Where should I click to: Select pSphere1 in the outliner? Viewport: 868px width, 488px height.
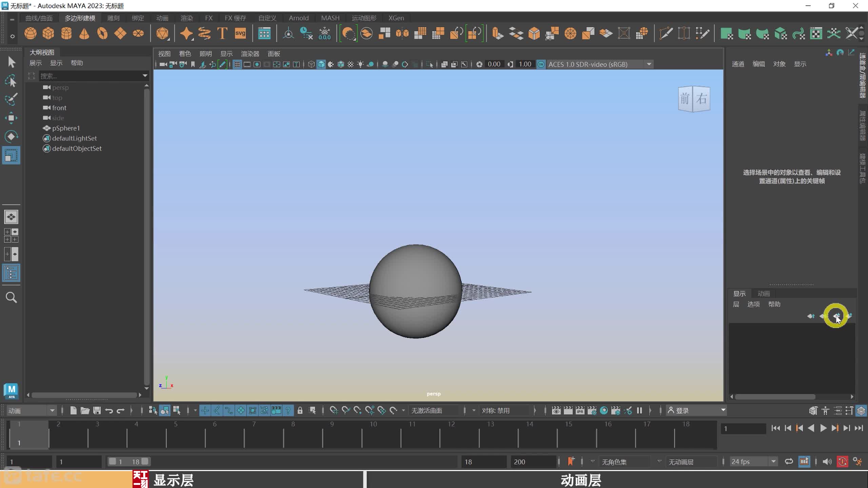[66, 128]
